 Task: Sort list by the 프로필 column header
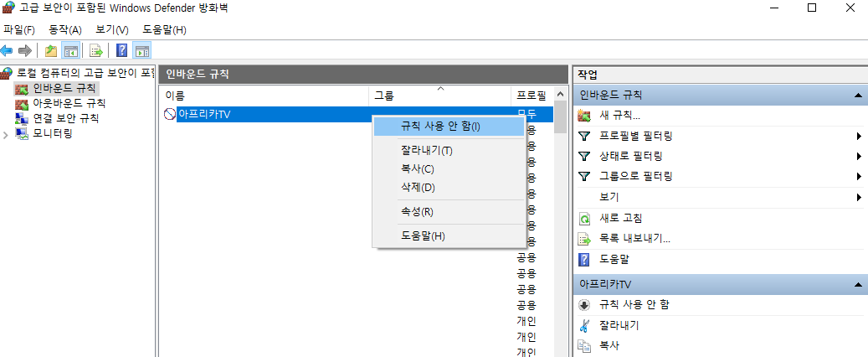(532, 96)
